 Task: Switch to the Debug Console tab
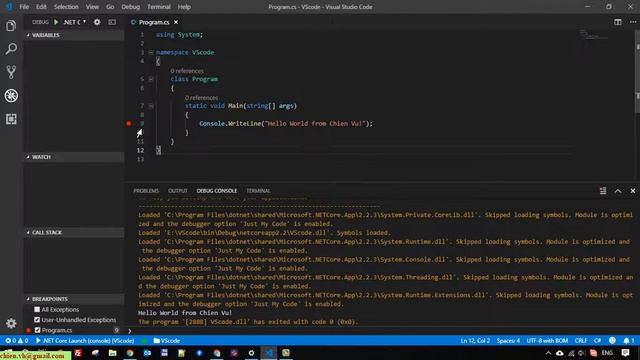coord(217,191)
